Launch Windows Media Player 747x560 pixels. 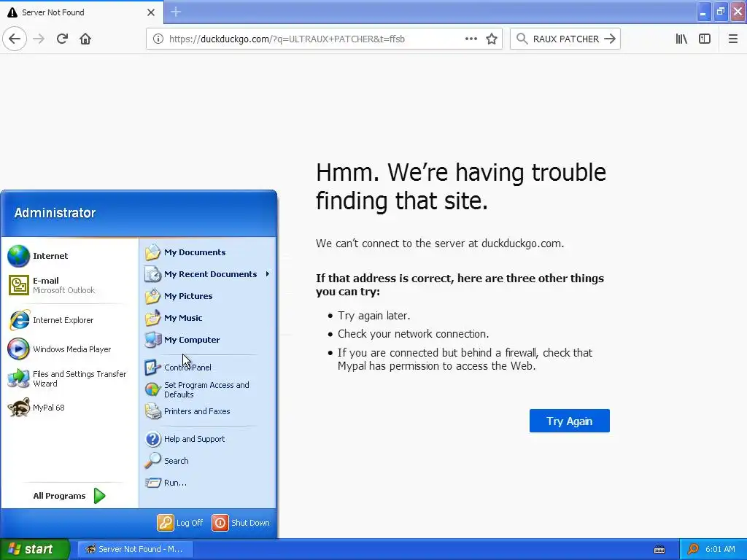[69, 349]
